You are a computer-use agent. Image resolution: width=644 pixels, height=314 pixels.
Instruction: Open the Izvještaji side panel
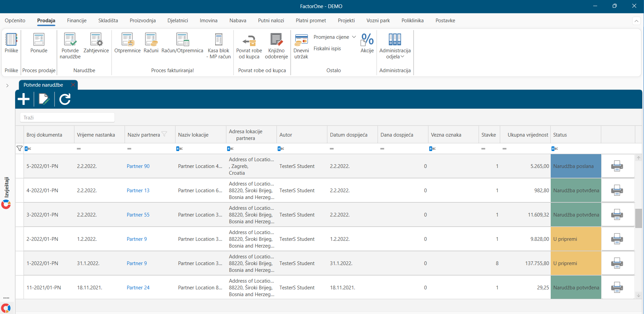[x=6, y=192]
